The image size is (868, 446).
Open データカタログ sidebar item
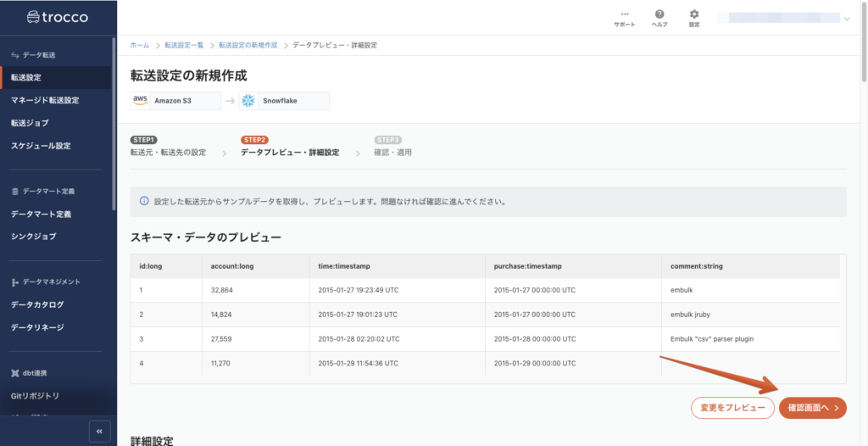pyautogui.click(x=37, y=304)
